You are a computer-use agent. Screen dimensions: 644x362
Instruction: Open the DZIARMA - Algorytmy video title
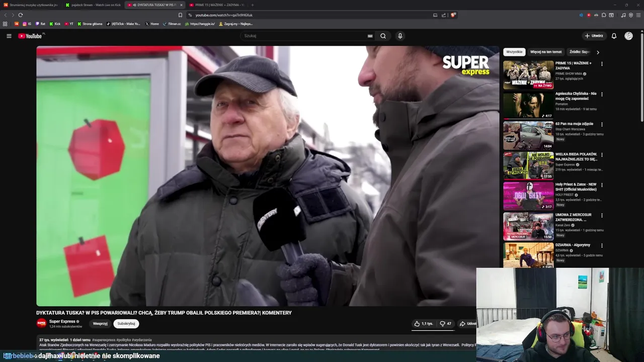tap(573, 245)
